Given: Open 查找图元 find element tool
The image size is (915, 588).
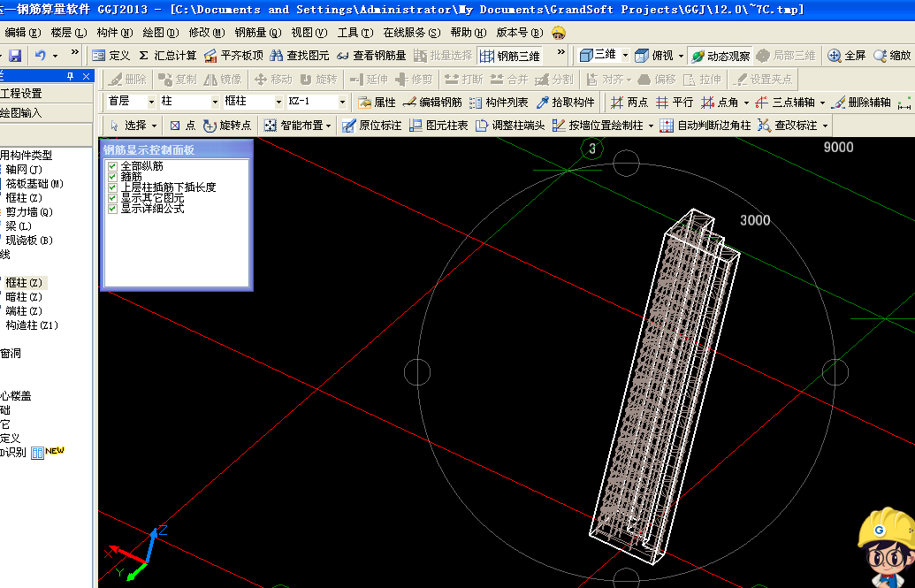Looking at the screenshot, I should point(300,56).
